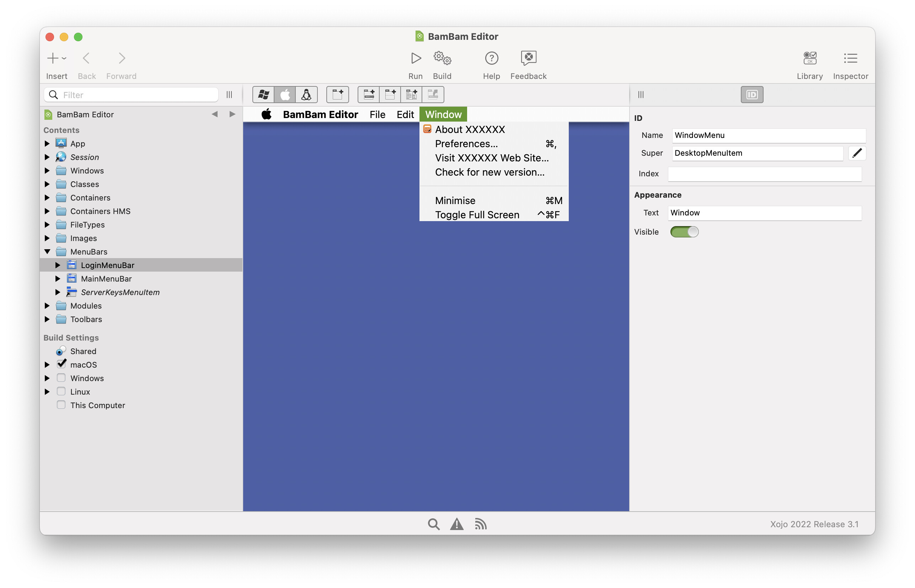The image size is (915, 588).
Task: Select Toggle Full Screen menu item
Action: pos(494,215)
